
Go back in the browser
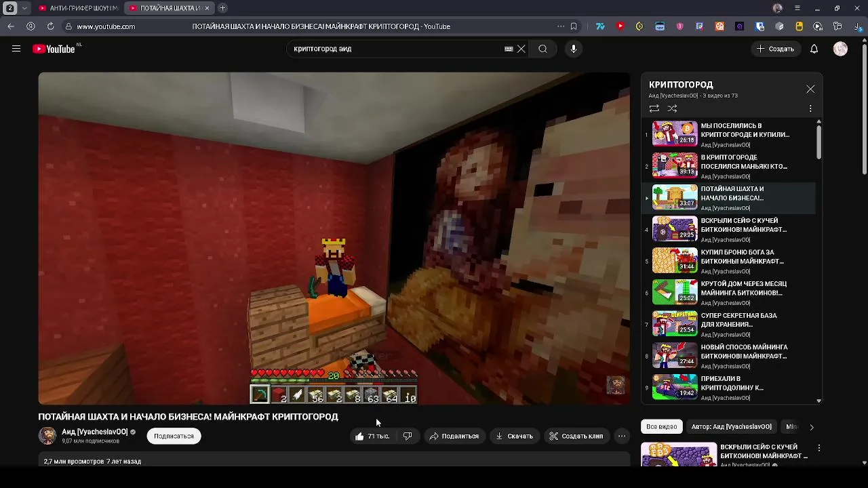(x=11, y=26)
